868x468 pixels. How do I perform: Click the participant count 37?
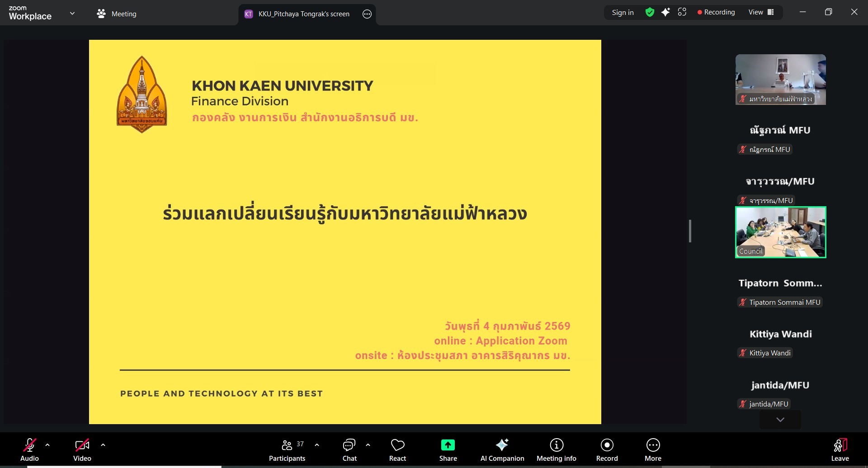click(300, 444)
